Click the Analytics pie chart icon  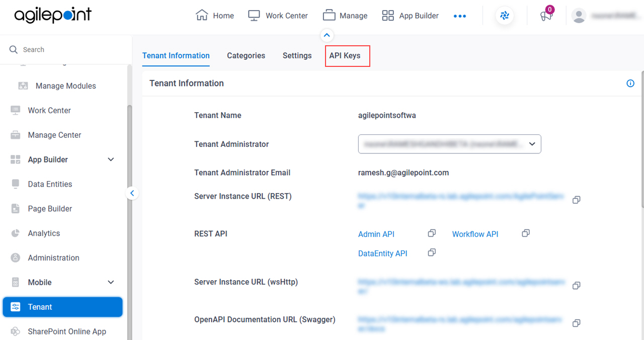click(x=16, y=233)
